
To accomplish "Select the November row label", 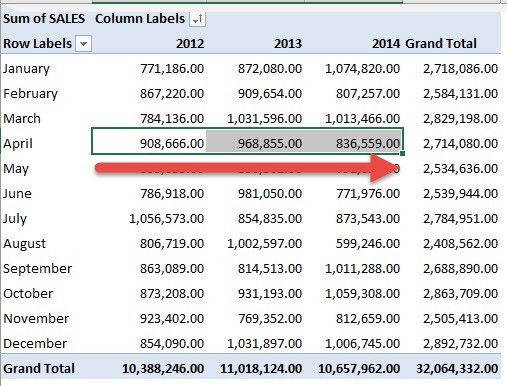I will coord(36,319).
